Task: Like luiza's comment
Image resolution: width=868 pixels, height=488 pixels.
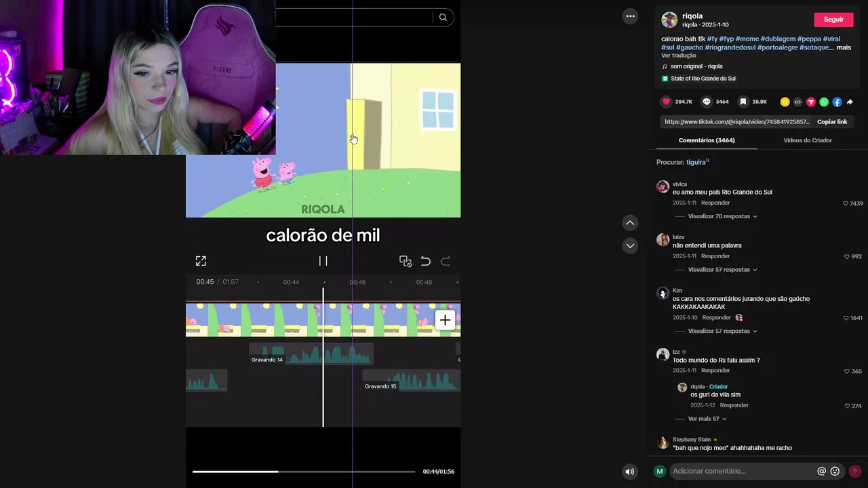Action: [847, 256]
